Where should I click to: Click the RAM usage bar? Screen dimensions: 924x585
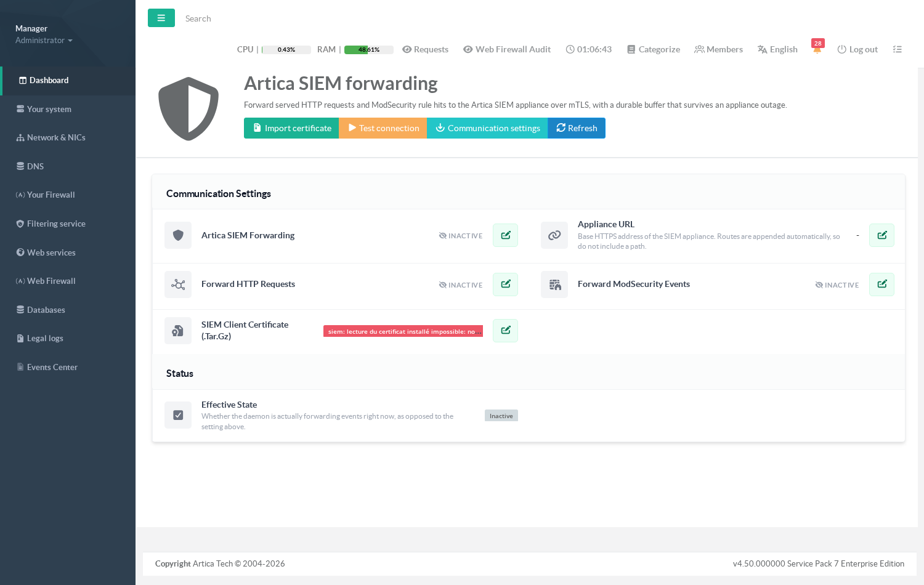368,50
